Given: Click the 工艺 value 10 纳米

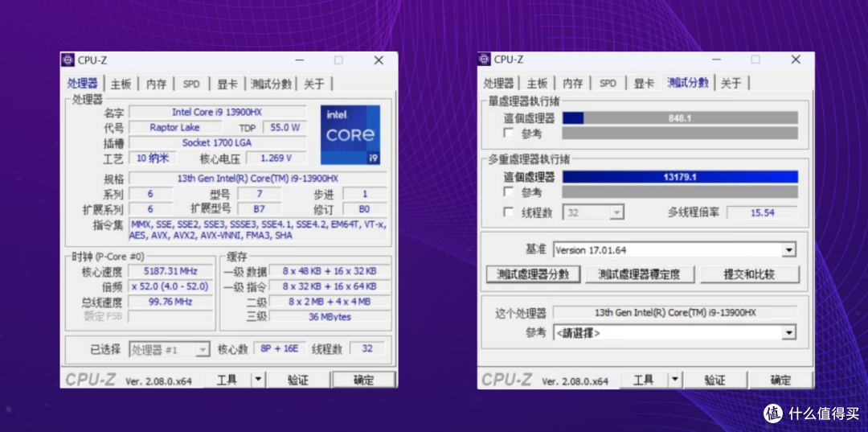Looking at the screenshot, I should click(153, 158).
